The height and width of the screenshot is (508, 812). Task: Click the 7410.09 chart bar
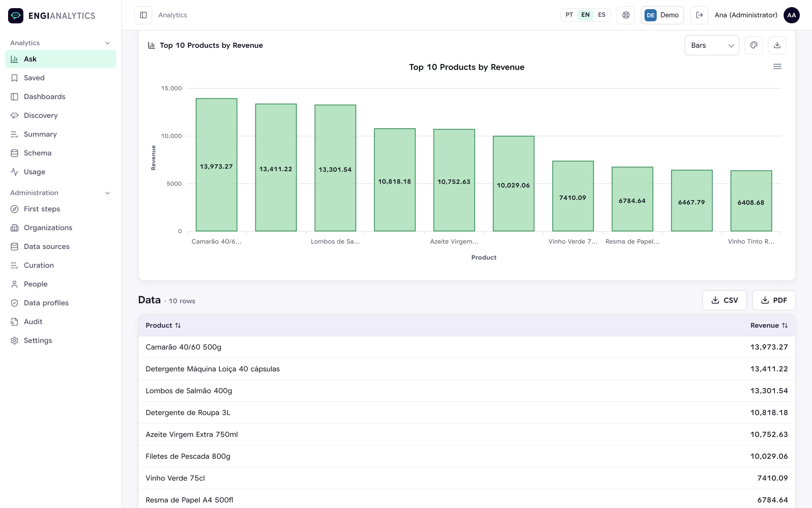point(573,196)
